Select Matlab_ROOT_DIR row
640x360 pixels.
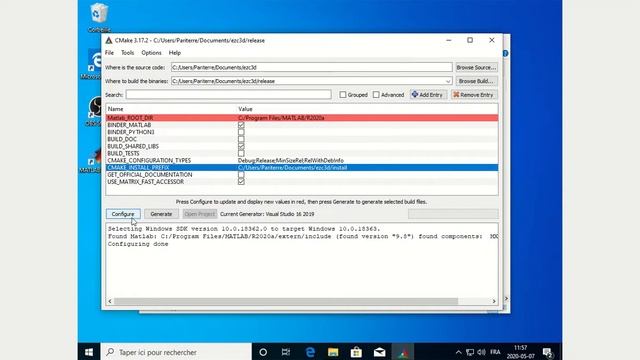(302, 118)
